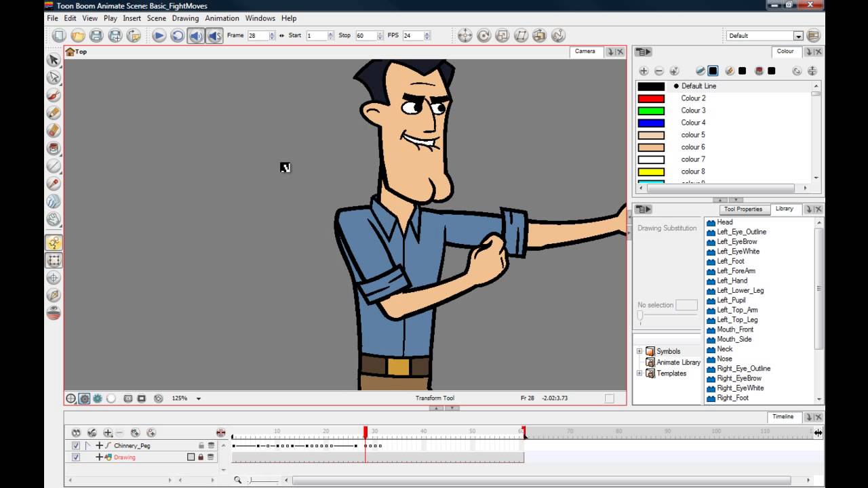Select the Dropper tool
Screen dimensions: 868x488
click(54, 183)
